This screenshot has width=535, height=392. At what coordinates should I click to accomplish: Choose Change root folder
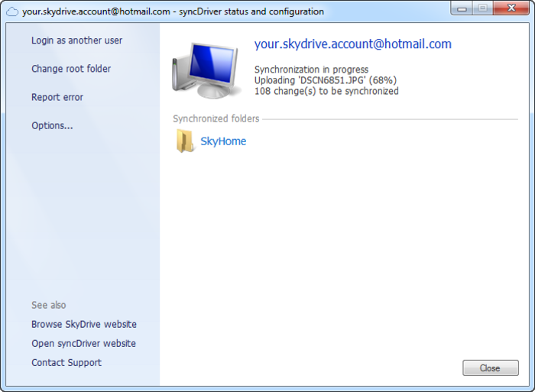[x=71, y=69]
